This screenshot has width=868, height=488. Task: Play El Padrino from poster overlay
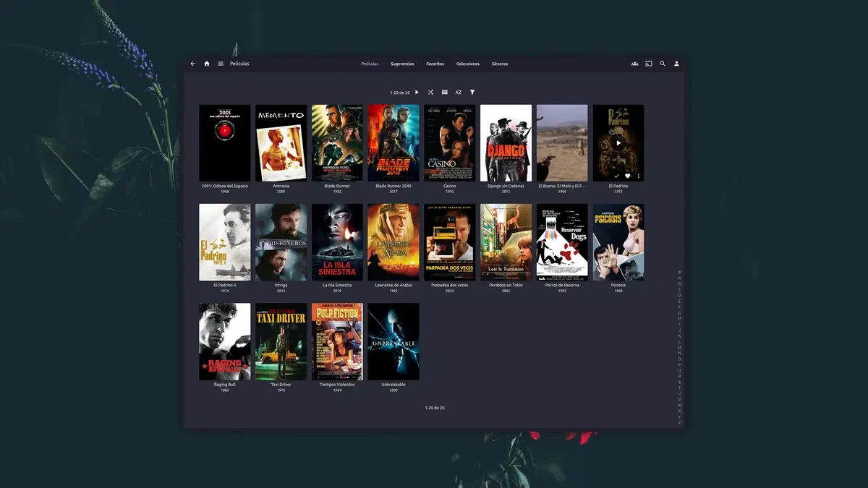click(x=618, y=143)
